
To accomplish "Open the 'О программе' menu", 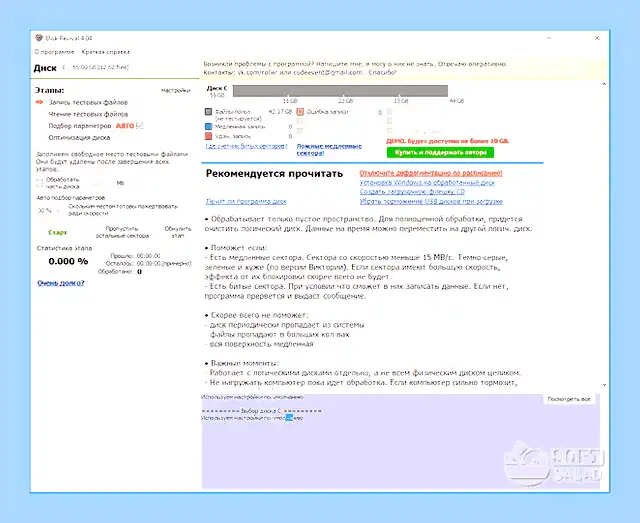I will pyautogui.click(x=54, y=52).
